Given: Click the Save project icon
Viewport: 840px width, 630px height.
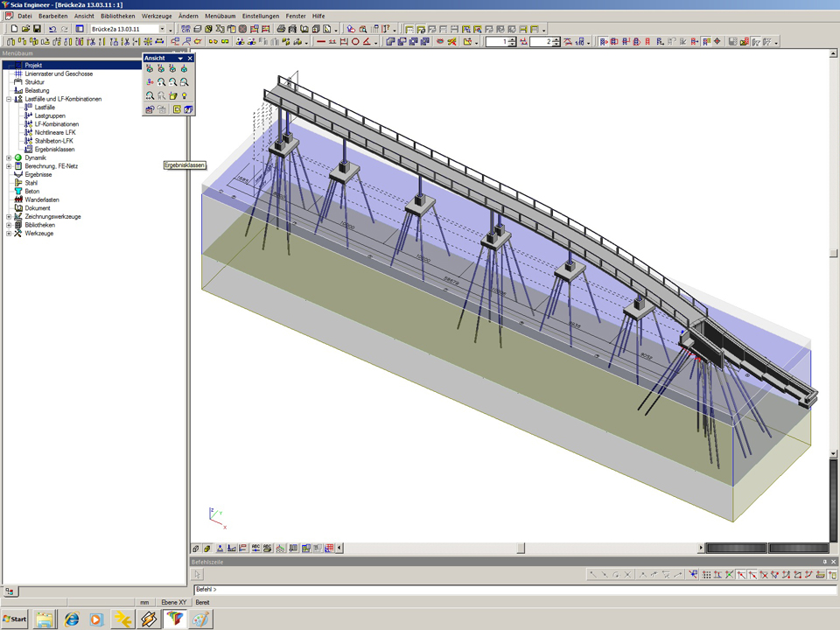Looking at the screenshot, I should tap(38, 29).
